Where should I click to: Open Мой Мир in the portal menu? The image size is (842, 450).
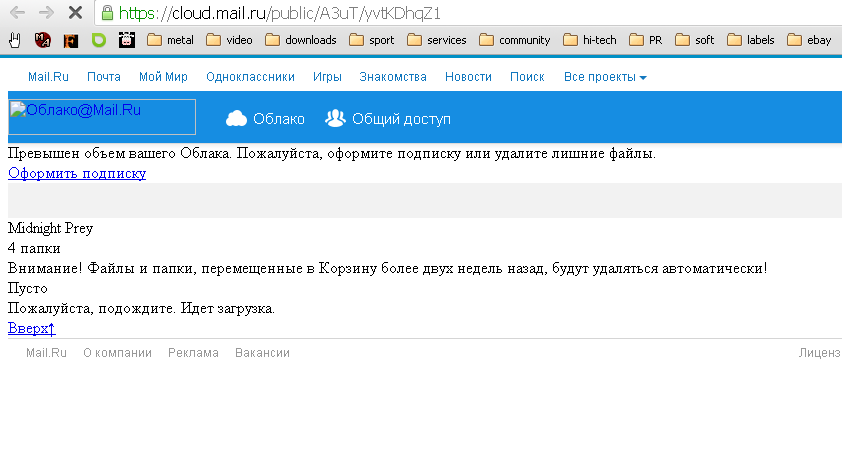(x=163, y=77)
